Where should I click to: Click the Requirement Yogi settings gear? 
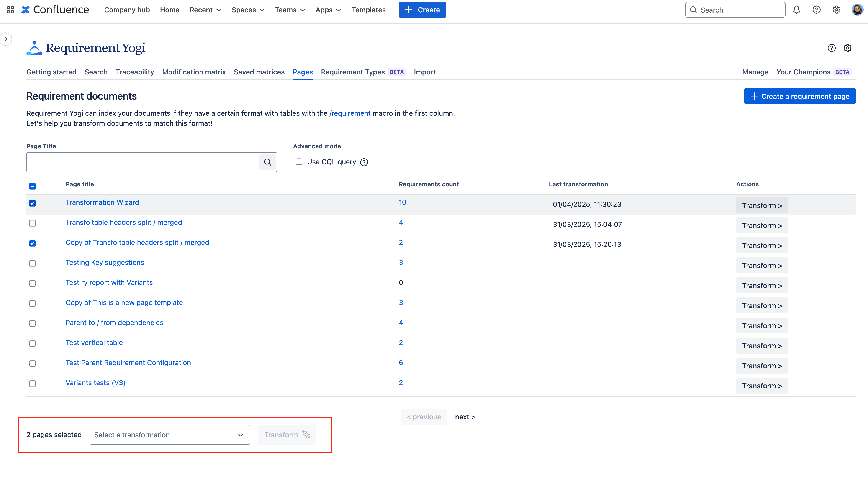coord(847,48)
